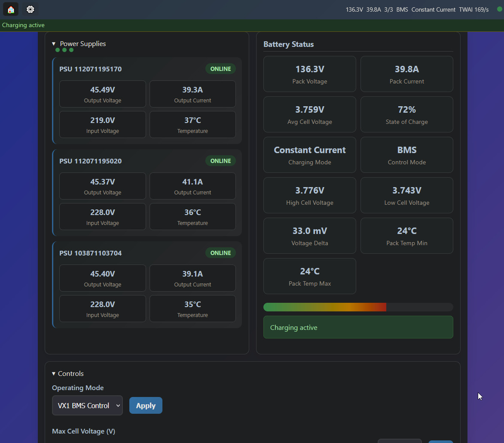Click Apply next to Operating Mode
This screenshot has height=443, width=504.
(x=146, y=406)
